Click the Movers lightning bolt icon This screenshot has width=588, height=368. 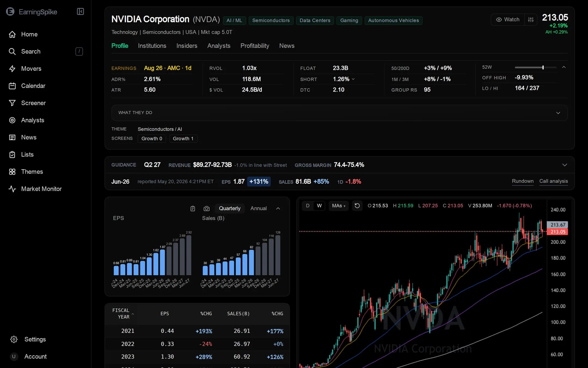(12, 69)
